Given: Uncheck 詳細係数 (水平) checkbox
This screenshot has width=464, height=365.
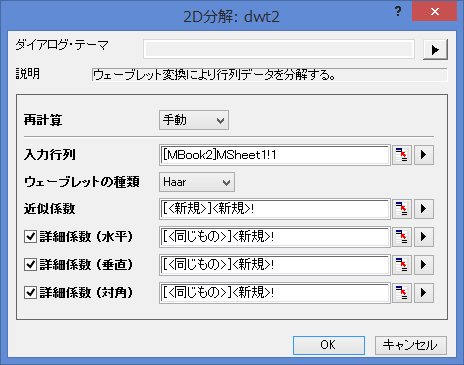Looking at the screenshot, I should pyautogui.click(x=30, y=237).
